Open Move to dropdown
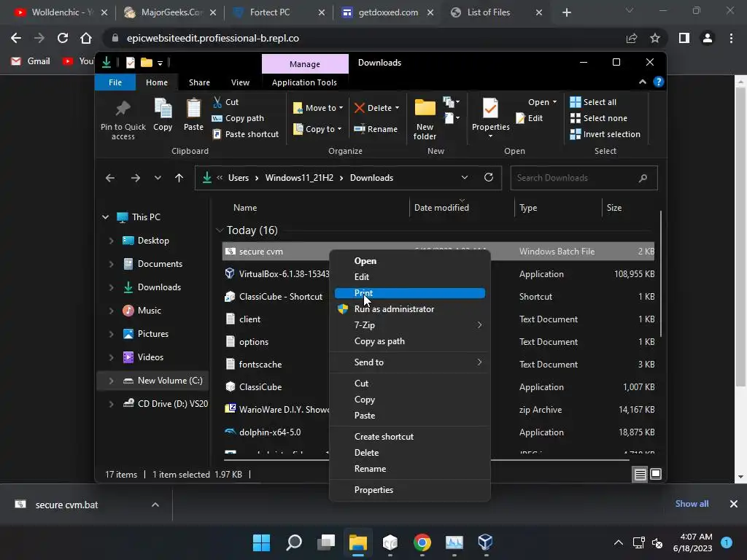The height and width of the screenshot is (560, 747). pos(318,108)
